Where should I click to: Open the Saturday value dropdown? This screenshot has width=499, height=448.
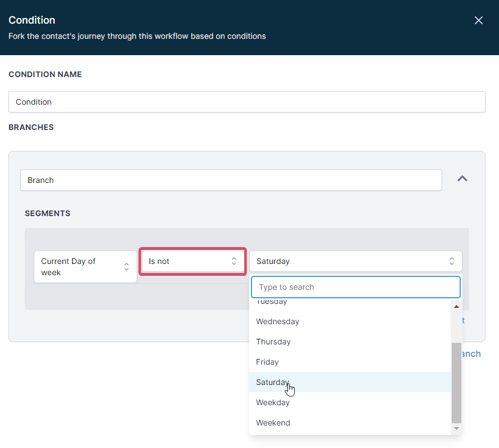click(355, 261)
